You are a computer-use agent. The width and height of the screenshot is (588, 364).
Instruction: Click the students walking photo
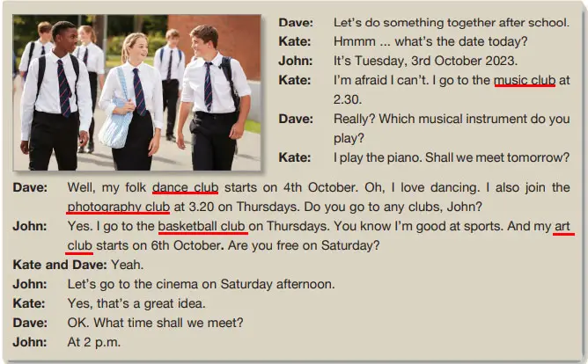(136, 92)
